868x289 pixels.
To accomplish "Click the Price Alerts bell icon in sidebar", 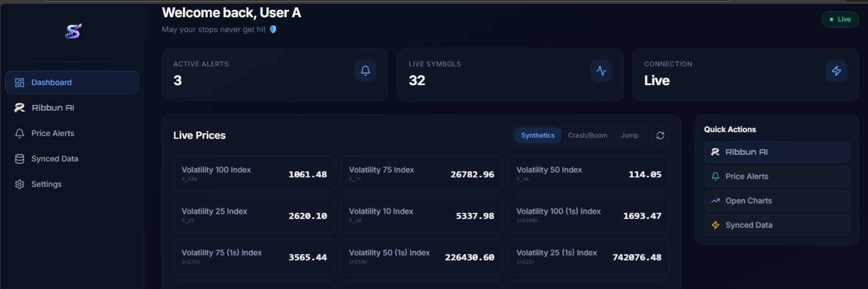I will tap(20, 133).
